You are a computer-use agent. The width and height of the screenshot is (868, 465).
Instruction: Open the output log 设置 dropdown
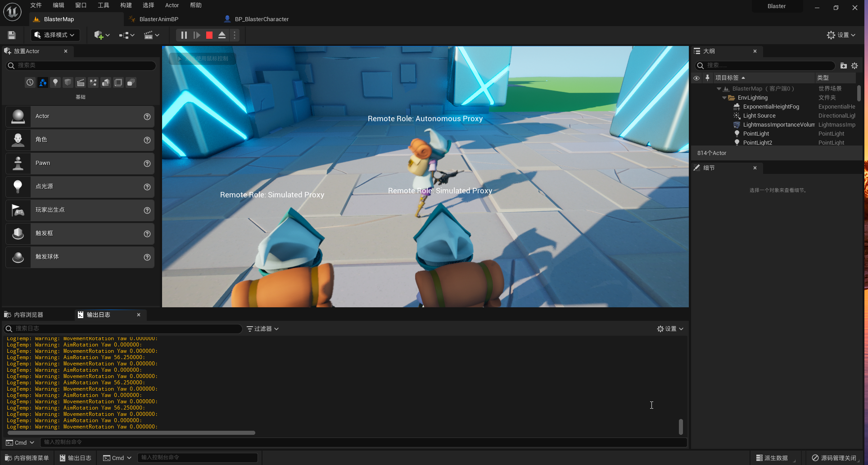670,329
